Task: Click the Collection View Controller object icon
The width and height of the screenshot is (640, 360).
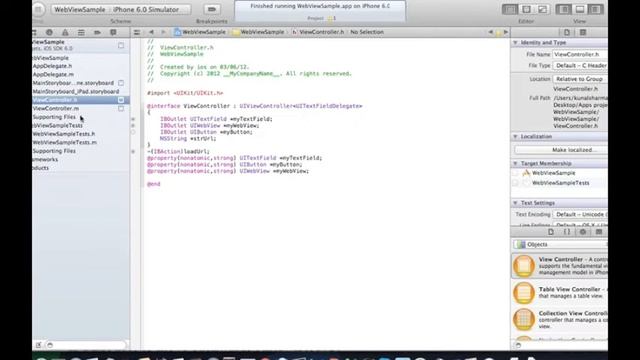Action: (524, 319)
